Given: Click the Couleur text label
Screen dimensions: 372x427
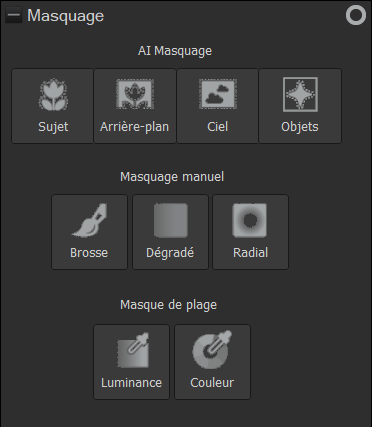Looking at the screenshot, I should pyautogui.click(x=212, y=383).
